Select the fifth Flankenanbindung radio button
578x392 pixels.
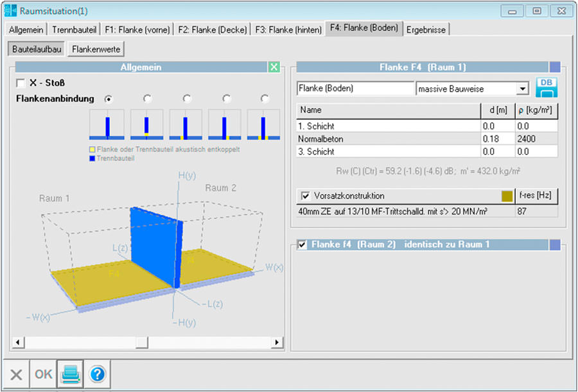[265, 99]
